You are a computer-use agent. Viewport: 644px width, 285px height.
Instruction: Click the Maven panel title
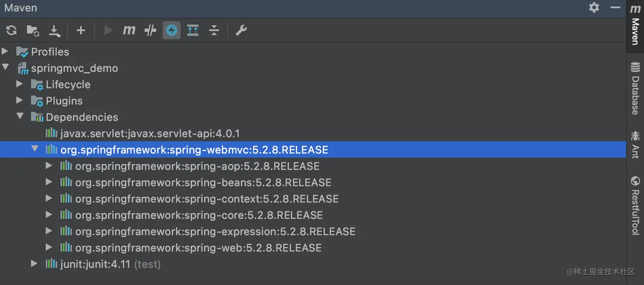[20, 8]
